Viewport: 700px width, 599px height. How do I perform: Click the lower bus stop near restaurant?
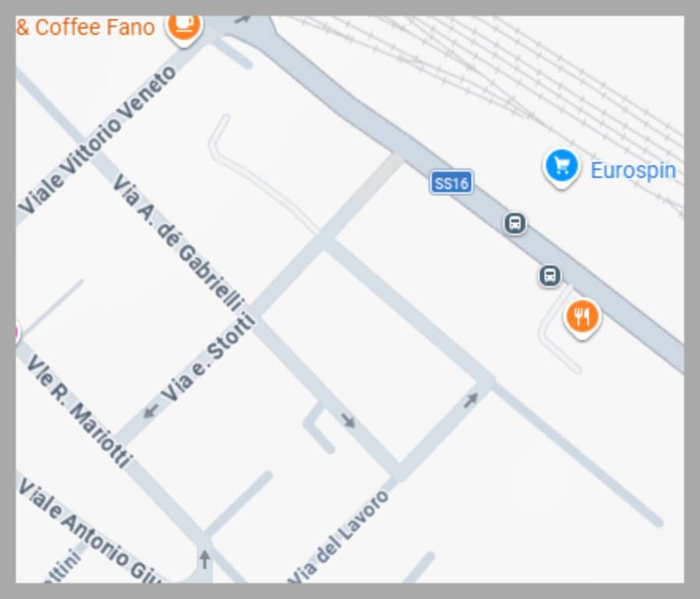coord(550,275)
